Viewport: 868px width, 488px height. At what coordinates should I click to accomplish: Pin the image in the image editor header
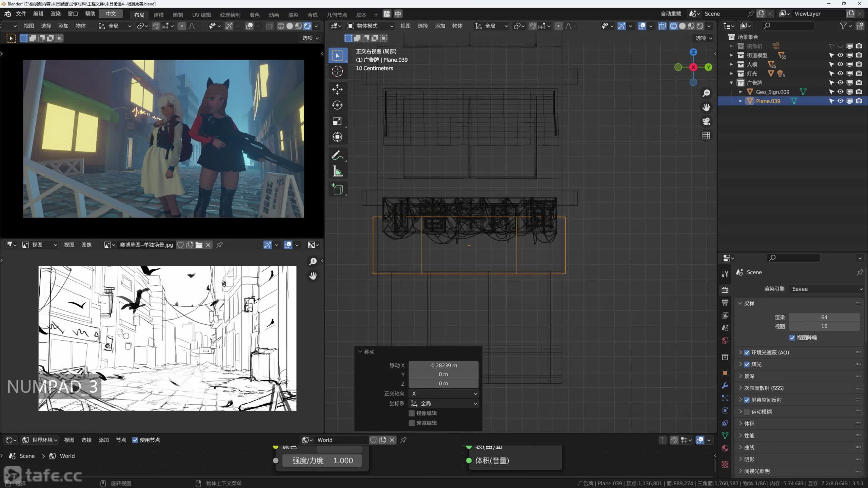[x=220, y=245]
